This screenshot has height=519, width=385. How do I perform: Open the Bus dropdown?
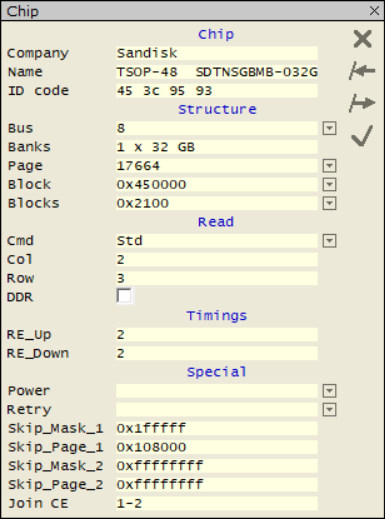(x=329, y=128)
